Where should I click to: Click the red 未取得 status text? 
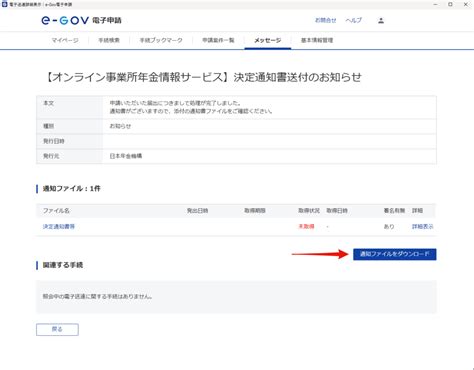(x=306, y=227)
